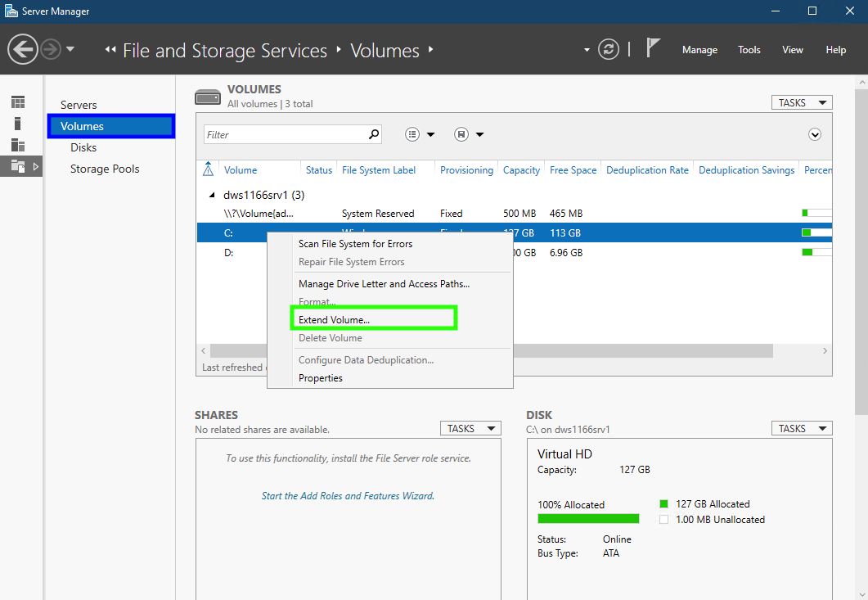This screenshot has height=600, width=868.
Task: Expand filter criteria chevron button
Action: click(x=814, y=134)
